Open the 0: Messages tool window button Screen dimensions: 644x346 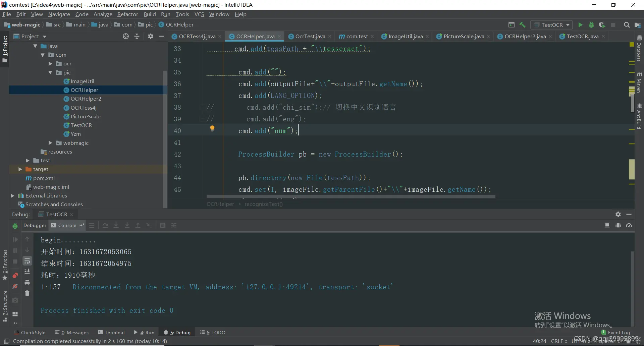[72, 333]
